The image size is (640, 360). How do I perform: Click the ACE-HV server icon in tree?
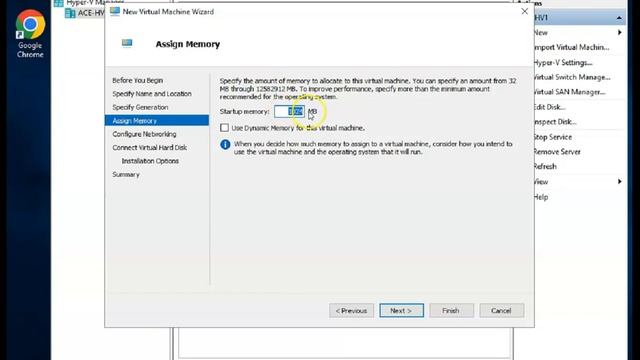pyautogui.click(x=70, y=13)
